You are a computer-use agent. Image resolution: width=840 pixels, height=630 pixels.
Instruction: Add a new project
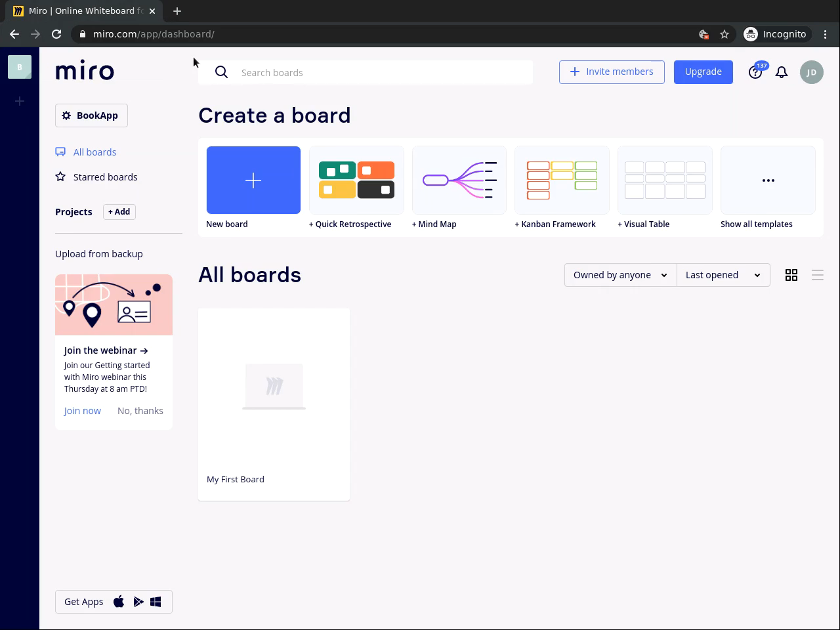119,212
